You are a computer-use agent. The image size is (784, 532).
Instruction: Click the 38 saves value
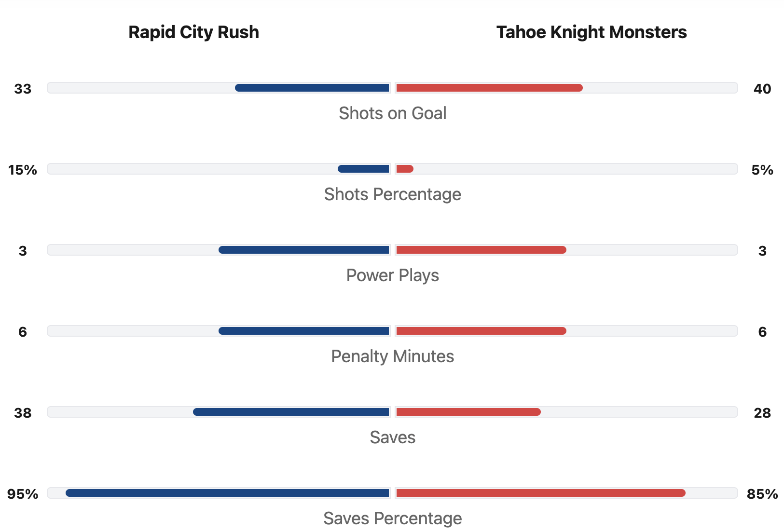click(23, 413)
